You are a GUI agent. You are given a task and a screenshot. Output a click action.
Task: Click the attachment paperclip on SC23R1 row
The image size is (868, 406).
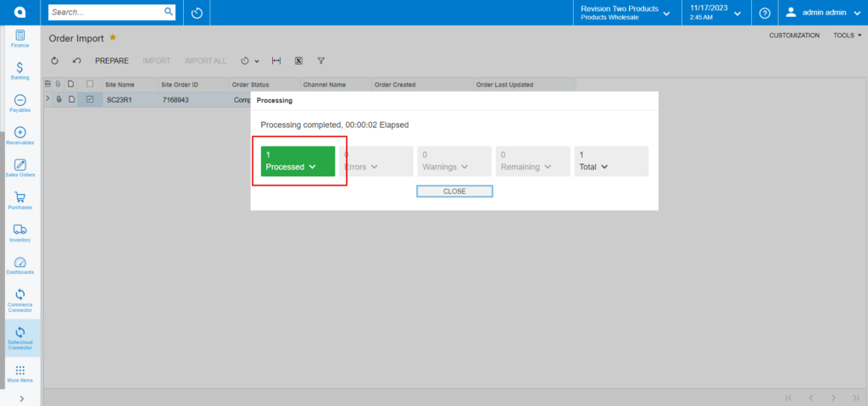click(59, 99)
